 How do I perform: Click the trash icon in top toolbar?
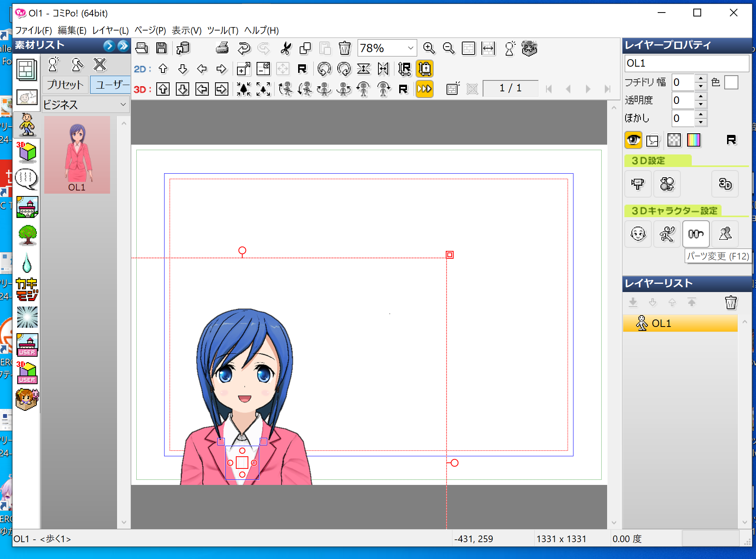click(344, 48)
